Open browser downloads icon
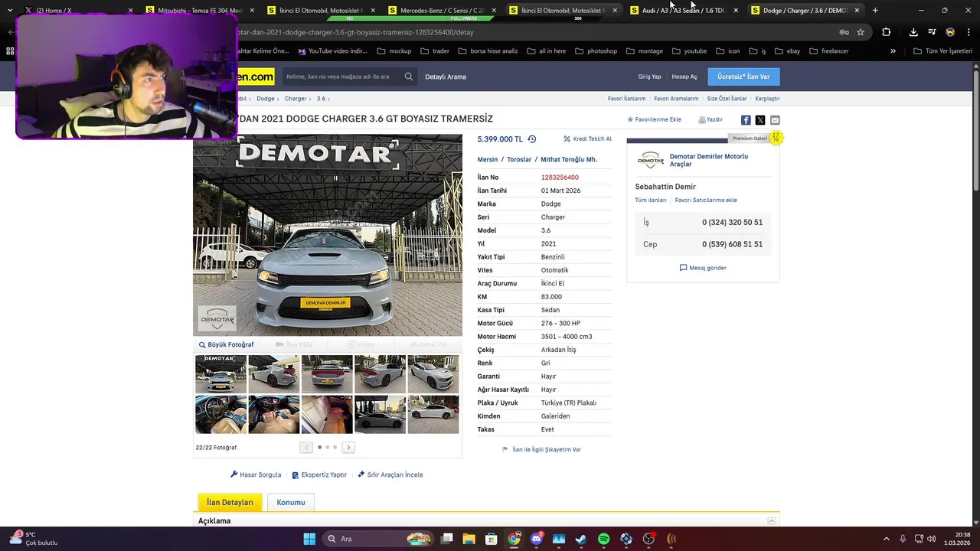Screen dimensions: 980x551 pyautogui.click(x=913, y=32)
